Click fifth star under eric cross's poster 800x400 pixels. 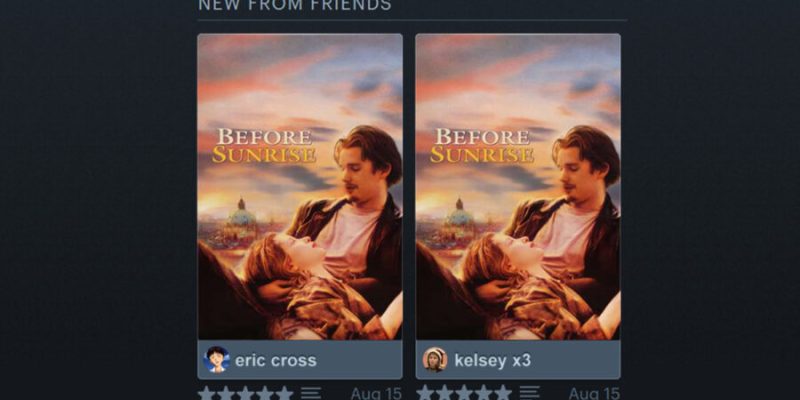tap(285, 393)
